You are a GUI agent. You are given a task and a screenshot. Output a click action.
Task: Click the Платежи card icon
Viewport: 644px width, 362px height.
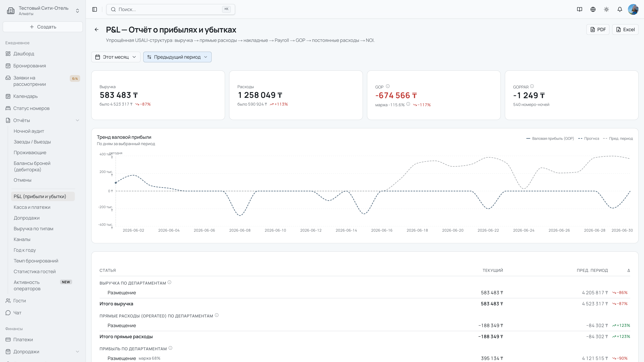point(8,340)
